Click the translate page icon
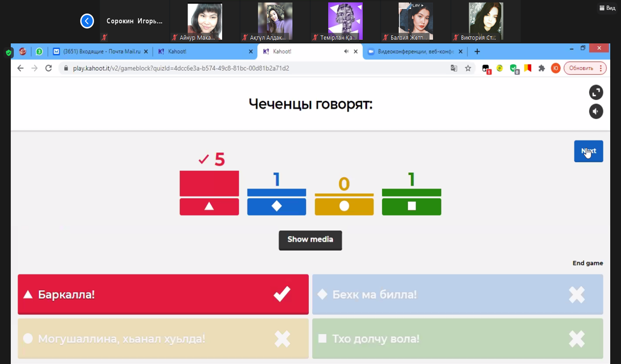This screenshot has height=364, width=621. [x=454, y=68]
